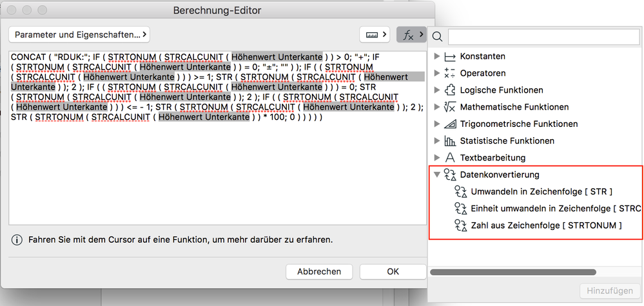This screenshot has width=644, height=306.
Task: Open Parameter und Eigenschaften menu
Action: (x=79, y=35)
